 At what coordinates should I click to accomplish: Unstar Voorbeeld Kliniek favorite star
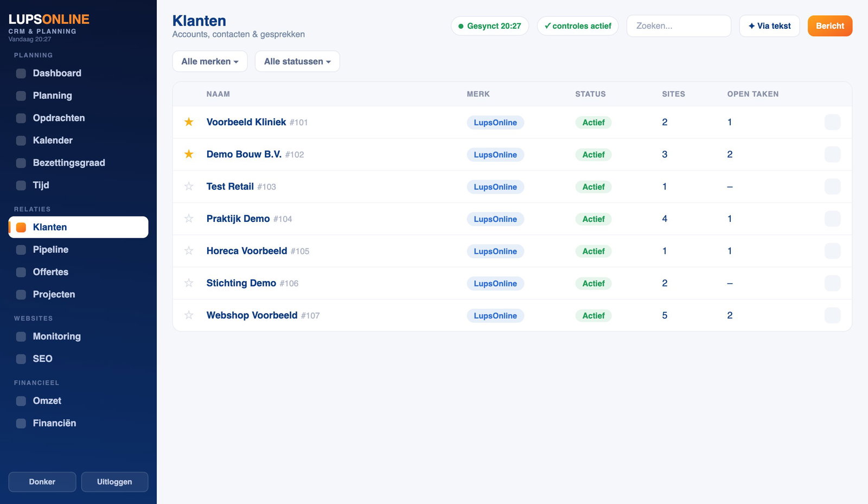(189, 122)
